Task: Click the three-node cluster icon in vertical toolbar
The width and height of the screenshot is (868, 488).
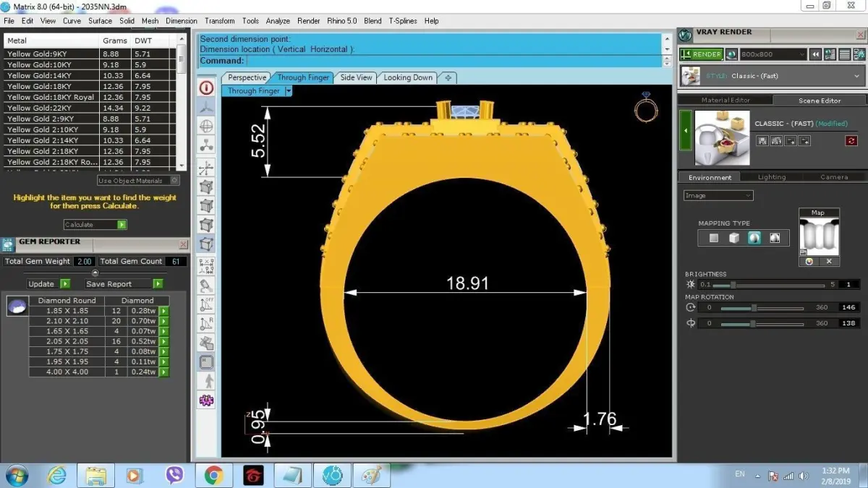Action: [x=207, y=145]
